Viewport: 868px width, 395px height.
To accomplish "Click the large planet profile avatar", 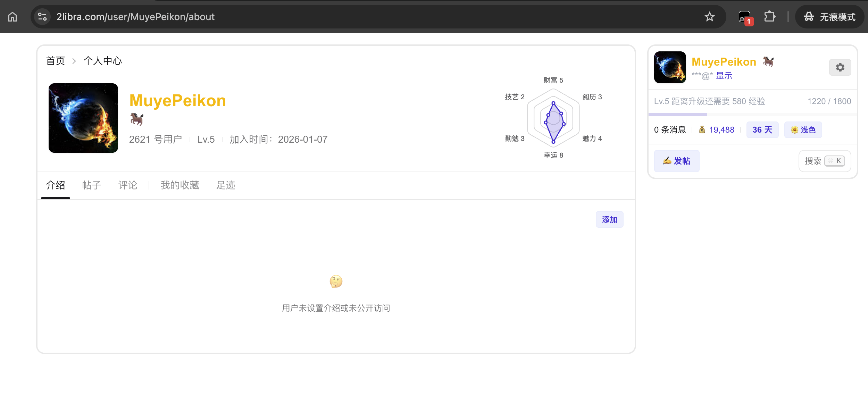I will click(x=83, y=118).
